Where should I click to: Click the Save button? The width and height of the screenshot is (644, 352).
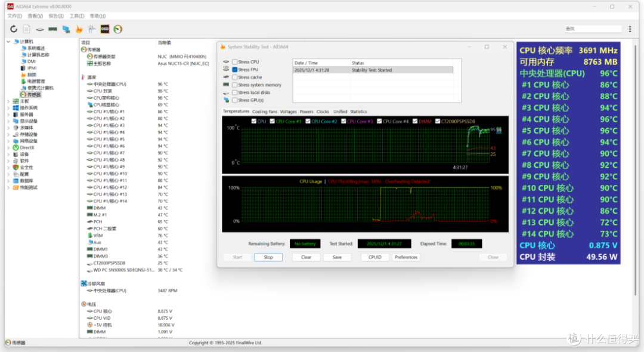(337, 257)
